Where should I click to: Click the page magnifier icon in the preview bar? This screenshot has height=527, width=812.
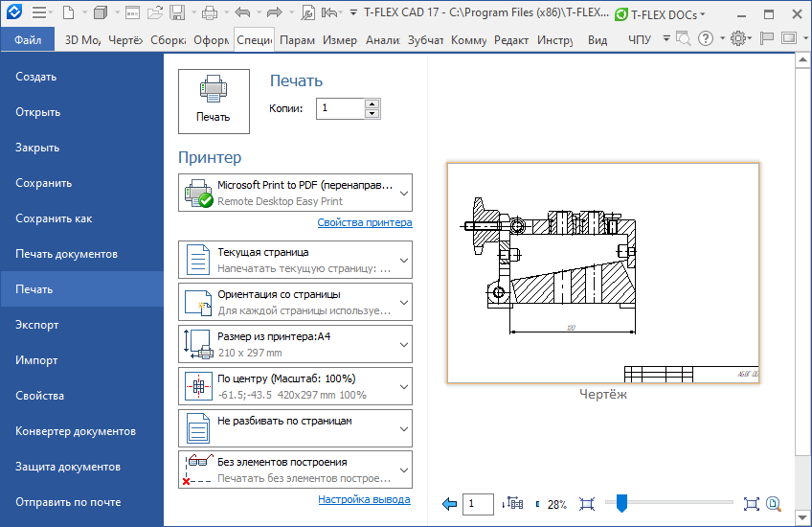click(774, 504)
